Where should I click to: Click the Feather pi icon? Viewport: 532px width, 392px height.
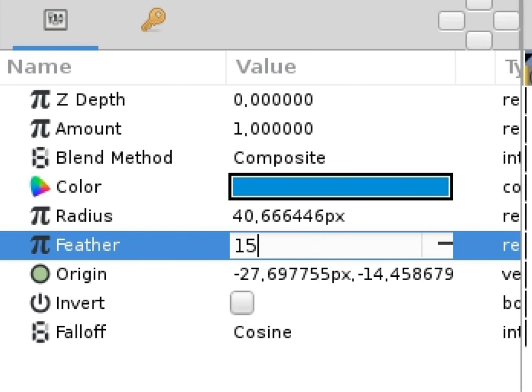coord(40,245)
